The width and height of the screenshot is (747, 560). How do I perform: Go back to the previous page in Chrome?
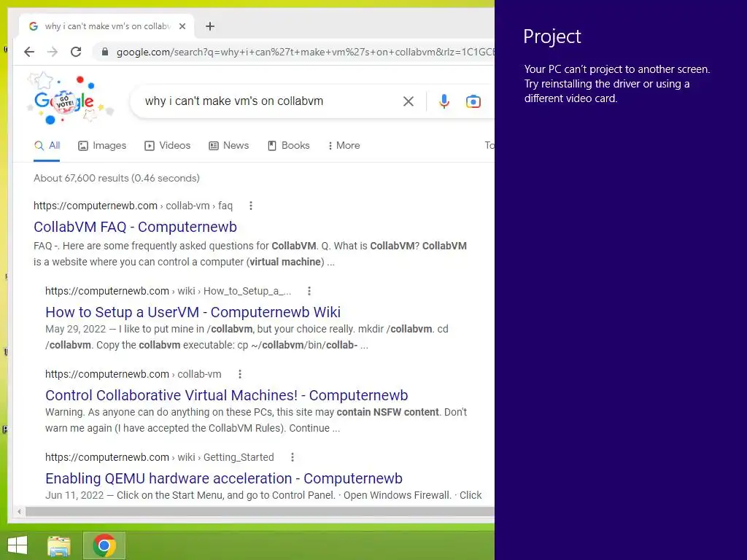(29, 52)
